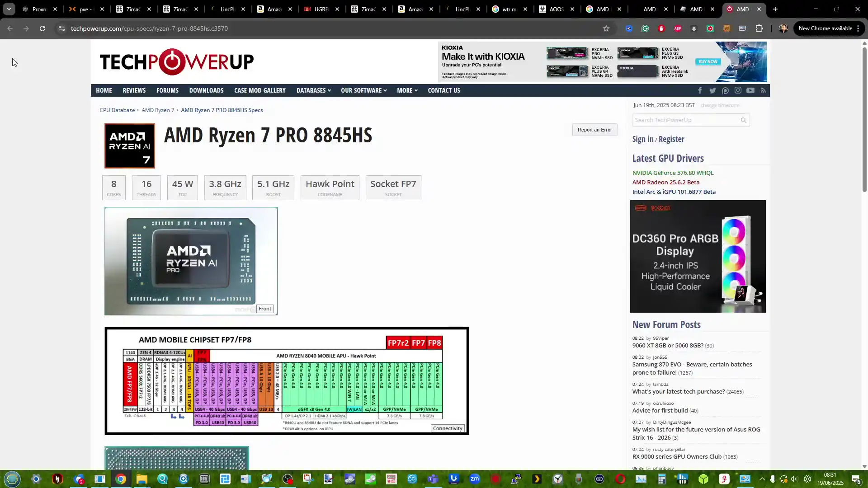Image resolution: width=868 pixels, height=488 pixels.
Task: Open TechPowerUp YouTube channel icon
Action: [x=750, y=90]
